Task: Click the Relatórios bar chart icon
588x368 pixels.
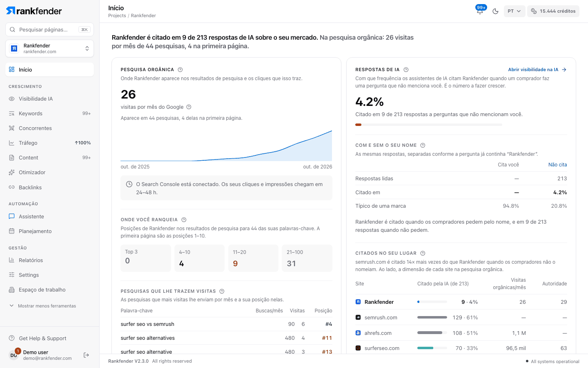Action: pyautogui.click(x=11, y=260)
